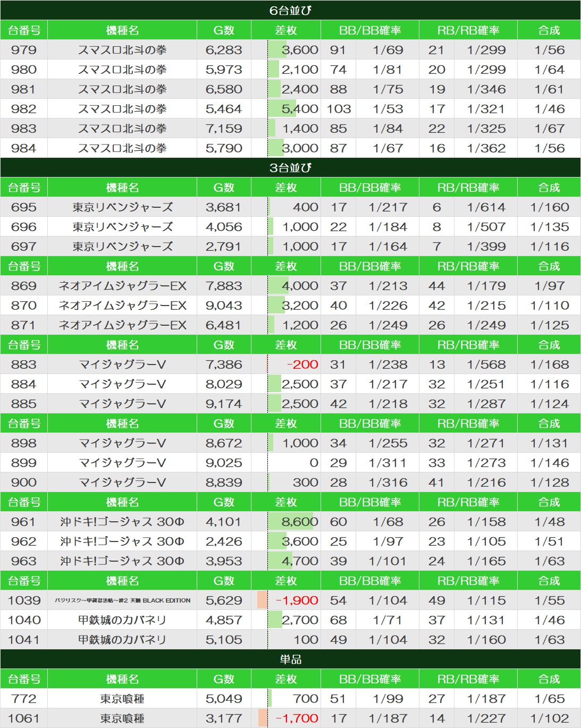Select machine number 962

24,541
